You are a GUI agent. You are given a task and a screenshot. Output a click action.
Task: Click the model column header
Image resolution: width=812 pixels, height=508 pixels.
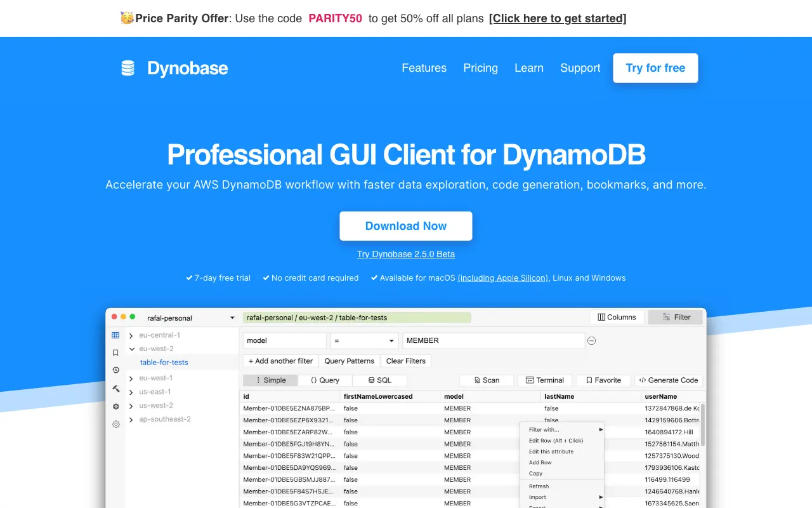pyautogui.click(x=492, y=396)
